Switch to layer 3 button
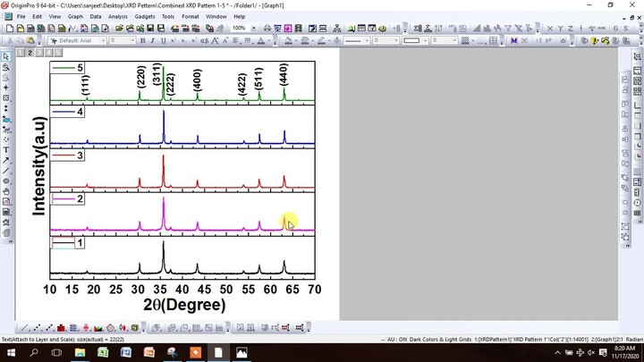The height and width of the screenshot is (362, 644). click(x=39, y=53)
